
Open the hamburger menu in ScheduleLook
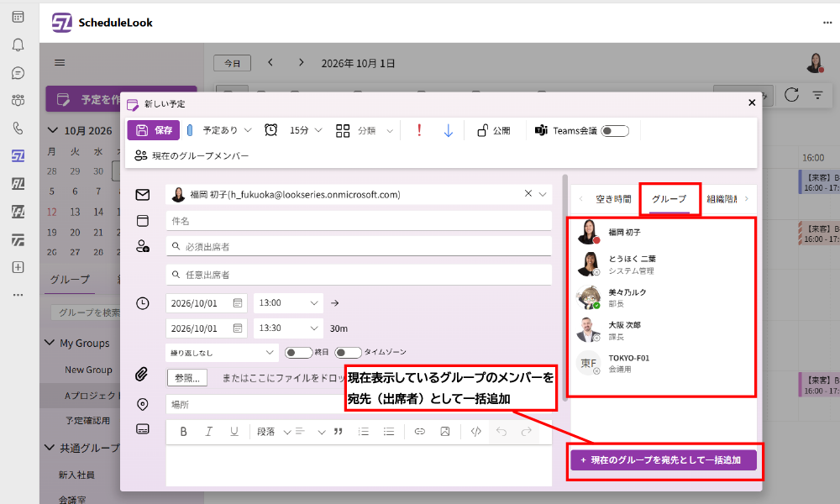pyautogui.click(x=60, y=63)
